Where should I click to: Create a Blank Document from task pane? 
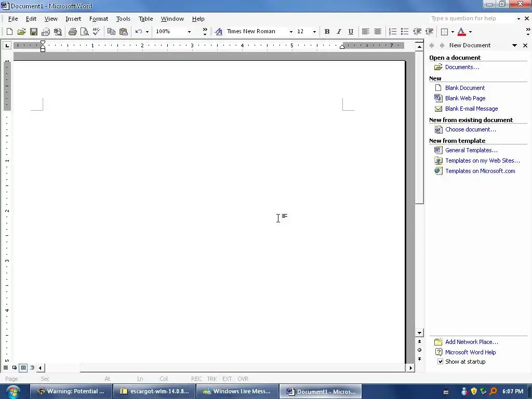coord(465,88)
